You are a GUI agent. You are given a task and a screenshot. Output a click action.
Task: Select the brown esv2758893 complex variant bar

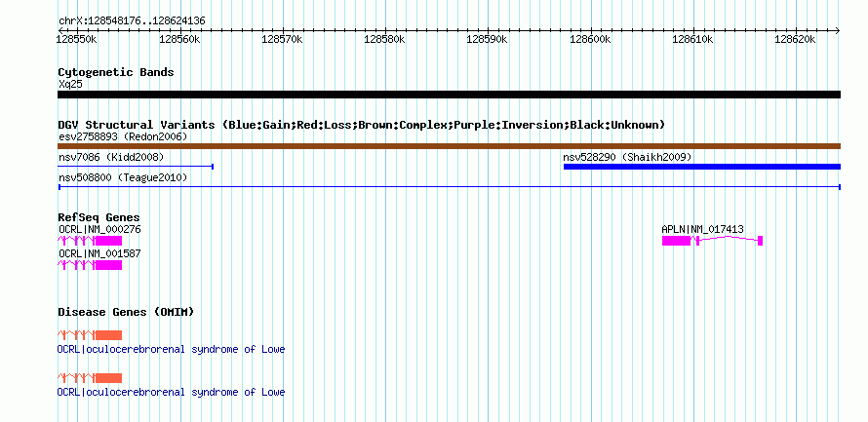point(449,146)
